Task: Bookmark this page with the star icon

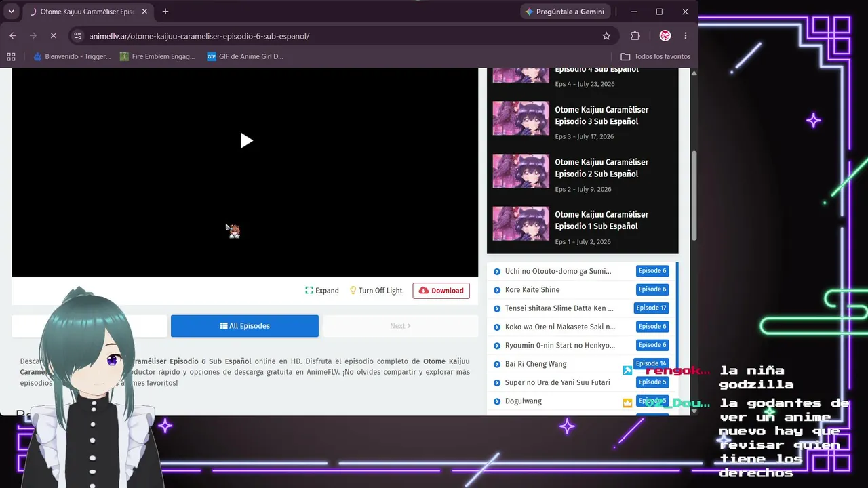Action: [606, 36]
